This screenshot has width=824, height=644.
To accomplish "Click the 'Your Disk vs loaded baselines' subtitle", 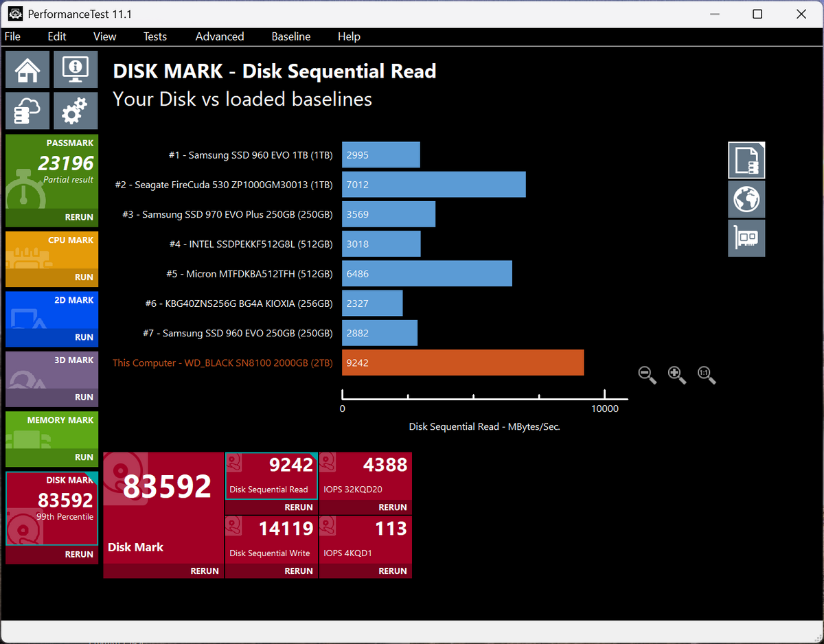I will (242, 100).
